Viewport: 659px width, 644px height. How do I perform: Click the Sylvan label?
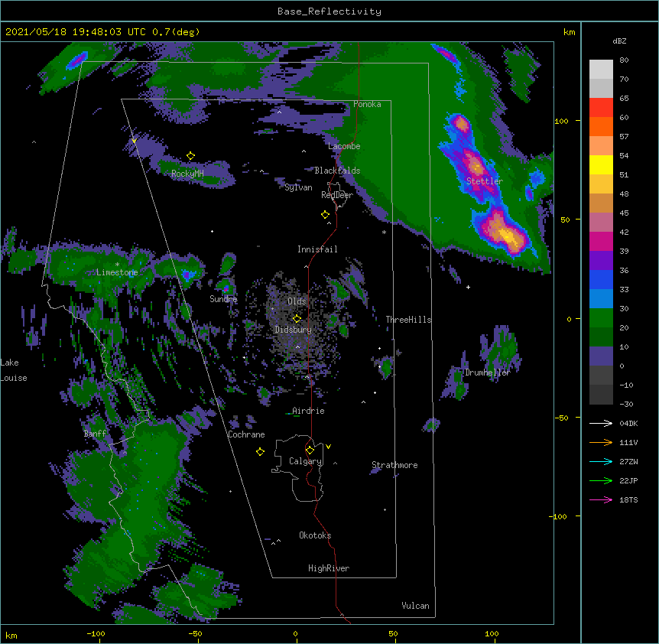[x=298, y=187]
